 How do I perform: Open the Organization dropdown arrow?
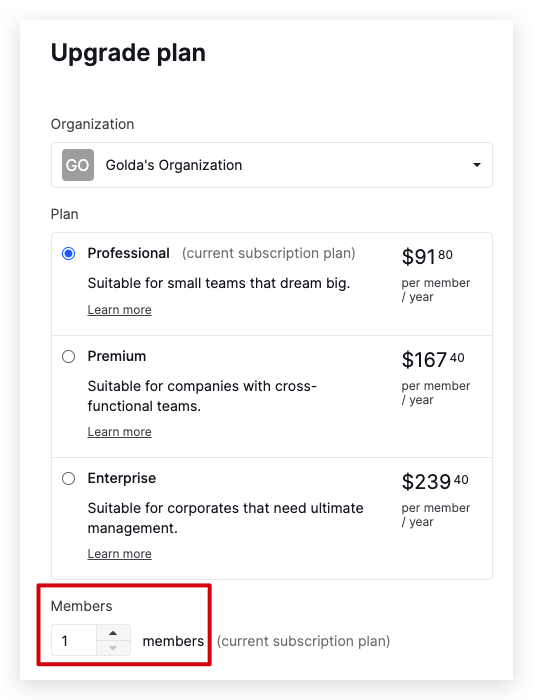477,165
